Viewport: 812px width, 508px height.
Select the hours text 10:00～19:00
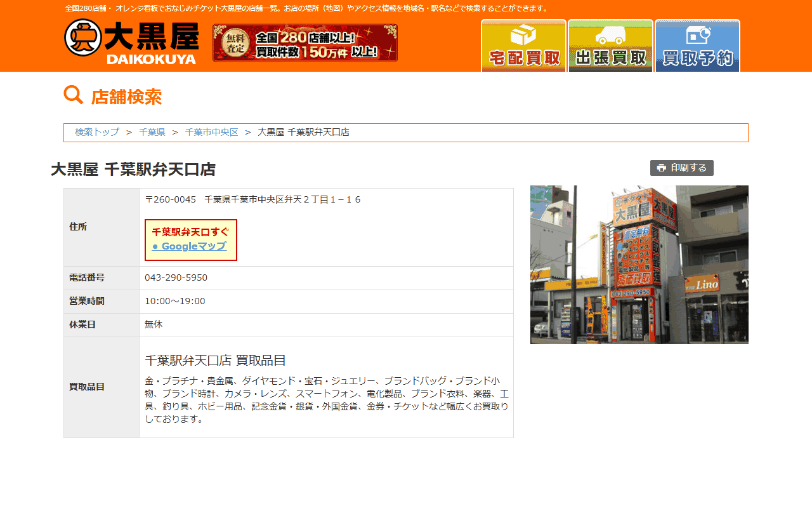pyautogui.click(x=175, y=301)
